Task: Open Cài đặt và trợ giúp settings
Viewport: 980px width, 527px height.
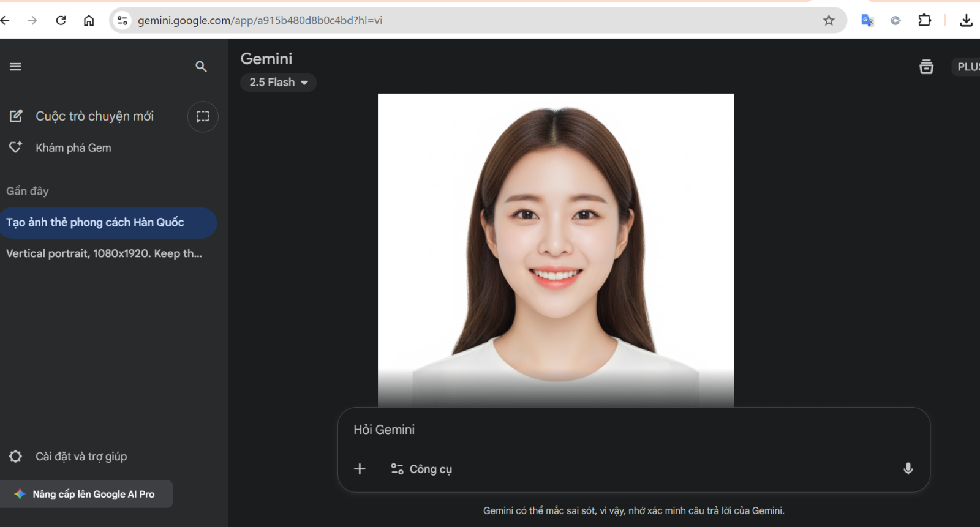Action: [81, 457]
